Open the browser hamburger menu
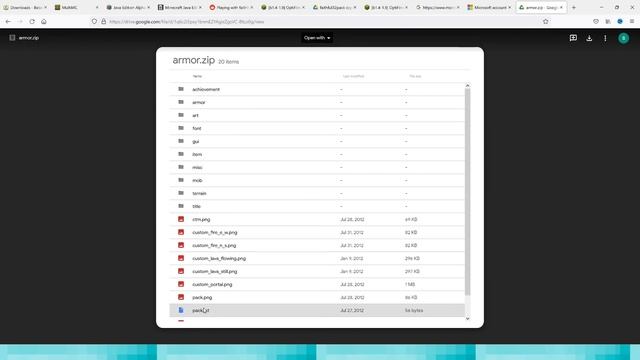Image resolution: width=640 pixels, height=360 pixels. coord(632,21)
